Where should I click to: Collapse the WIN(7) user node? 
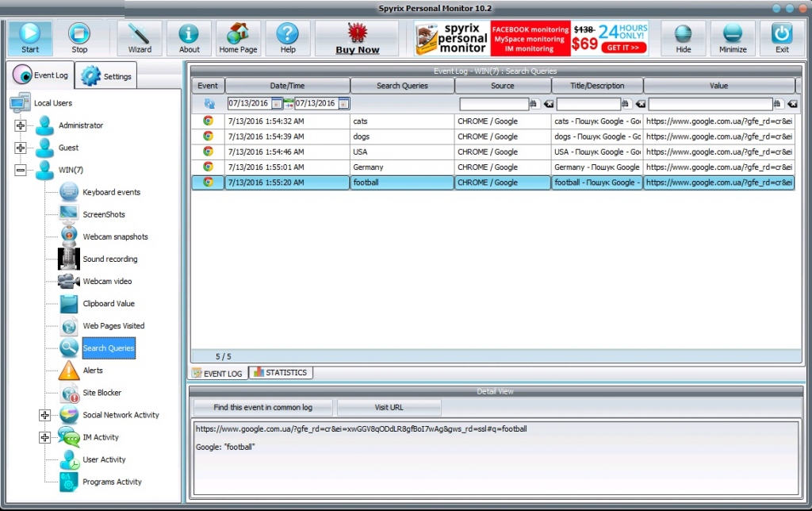click(21, 170)
